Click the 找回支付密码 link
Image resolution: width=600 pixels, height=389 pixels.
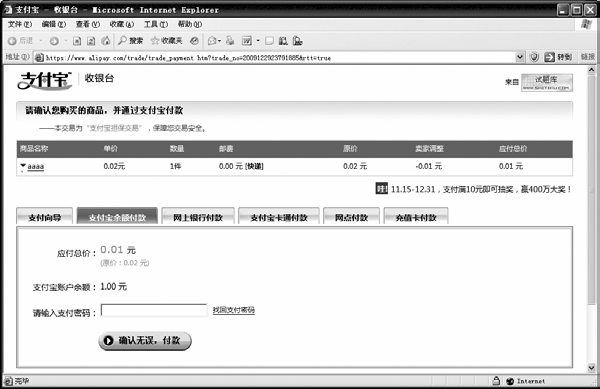pos(233,310)
